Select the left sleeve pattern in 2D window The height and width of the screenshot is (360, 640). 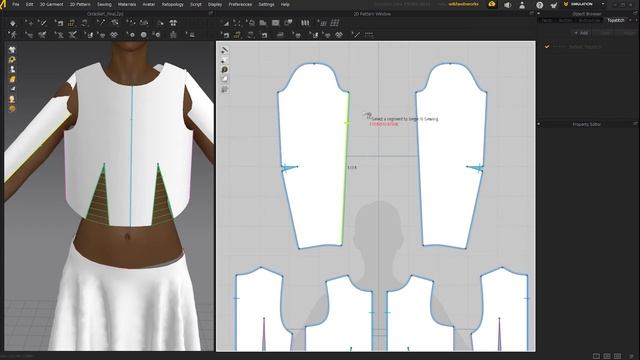point(313,155)
